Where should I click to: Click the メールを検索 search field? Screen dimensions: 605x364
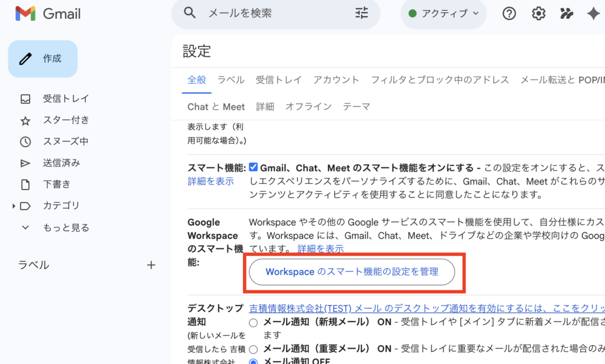click(272, 13)
